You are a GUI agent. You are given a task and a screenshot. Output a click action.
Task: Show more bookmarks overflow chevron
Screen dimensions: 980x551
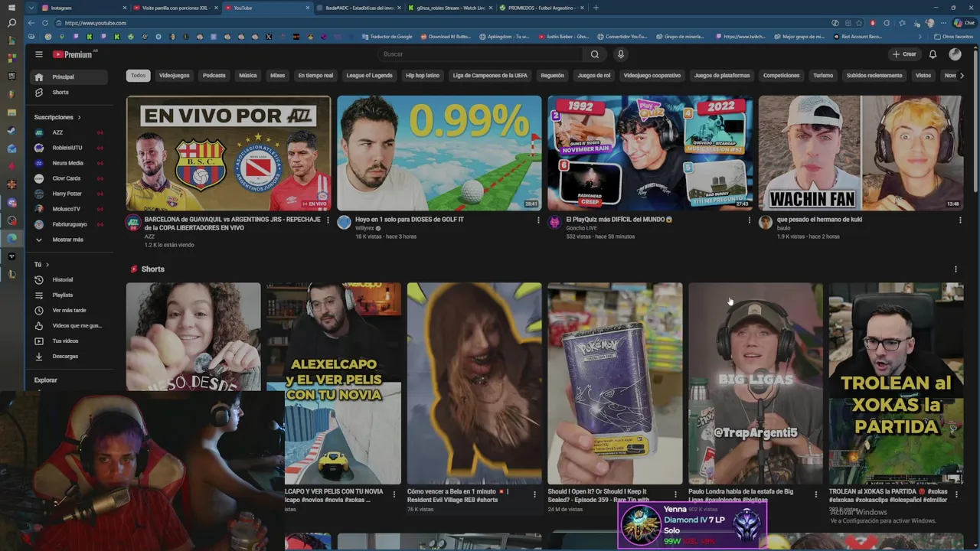point(920,37)
